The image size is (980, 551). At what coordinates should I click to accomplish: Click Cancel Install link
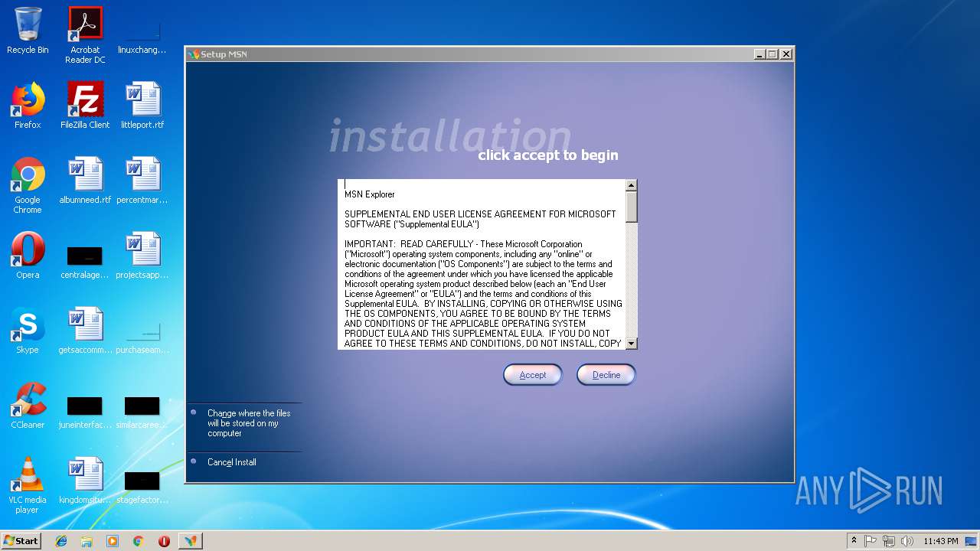click(232, 462)
